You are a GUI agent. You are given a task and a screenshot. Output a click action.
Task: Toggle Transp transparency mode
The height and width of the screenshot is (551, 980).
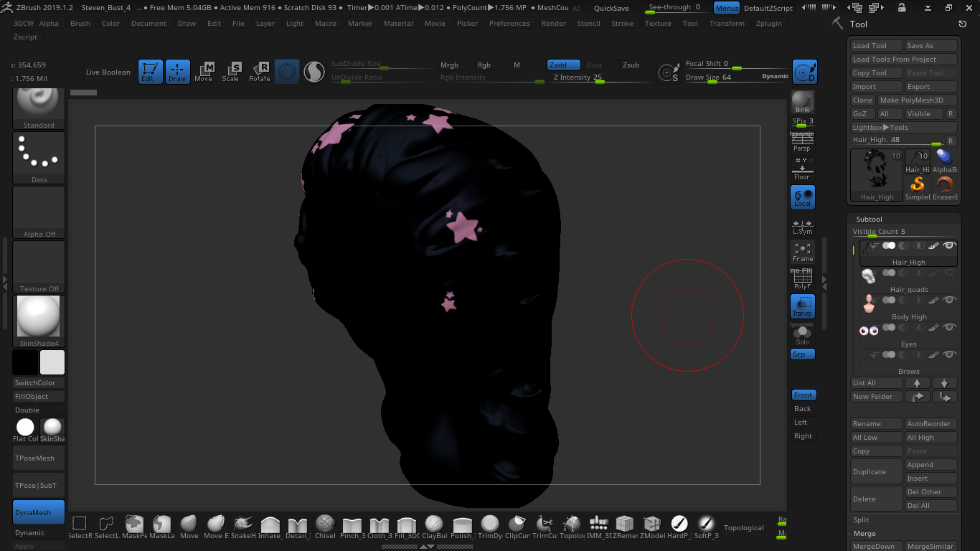click(802, 306)
